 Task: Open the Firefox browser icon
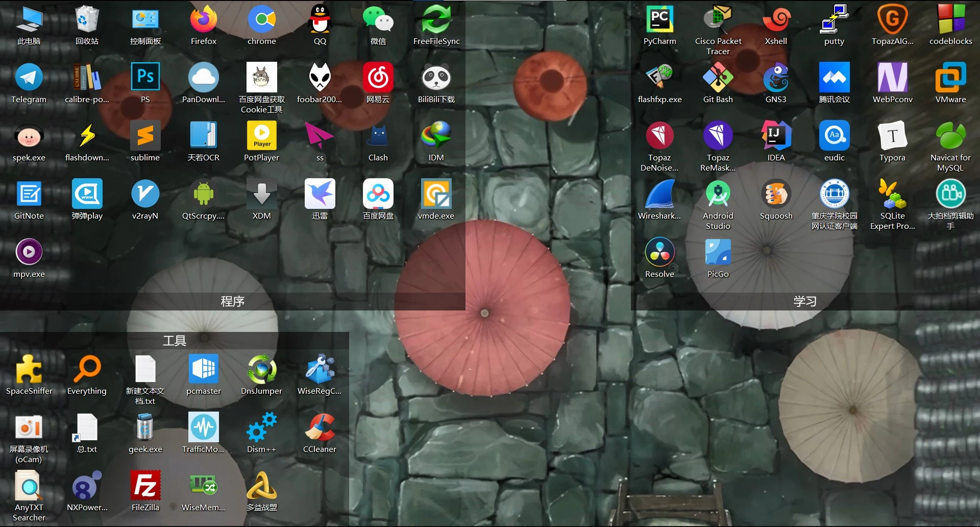[204, 19]
